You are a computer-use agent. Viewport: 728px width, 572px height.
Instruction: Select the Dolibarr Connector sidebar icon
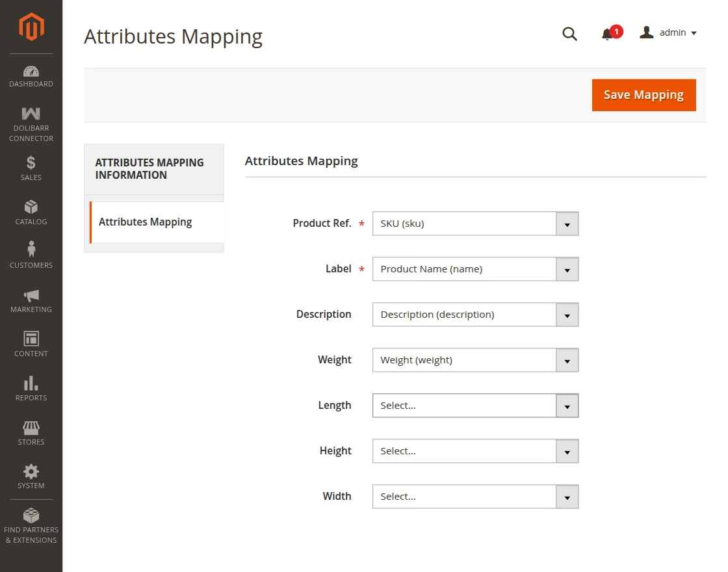coord(31,120)
